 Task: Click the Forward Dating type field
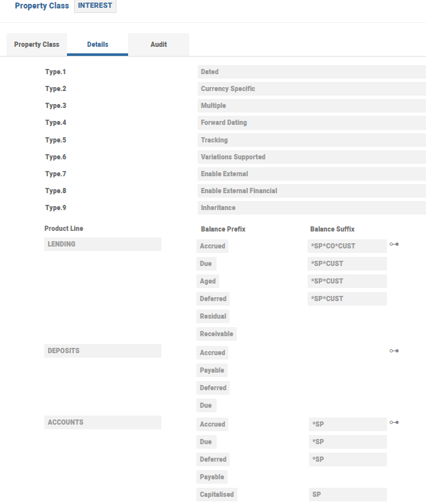(311, 123)
